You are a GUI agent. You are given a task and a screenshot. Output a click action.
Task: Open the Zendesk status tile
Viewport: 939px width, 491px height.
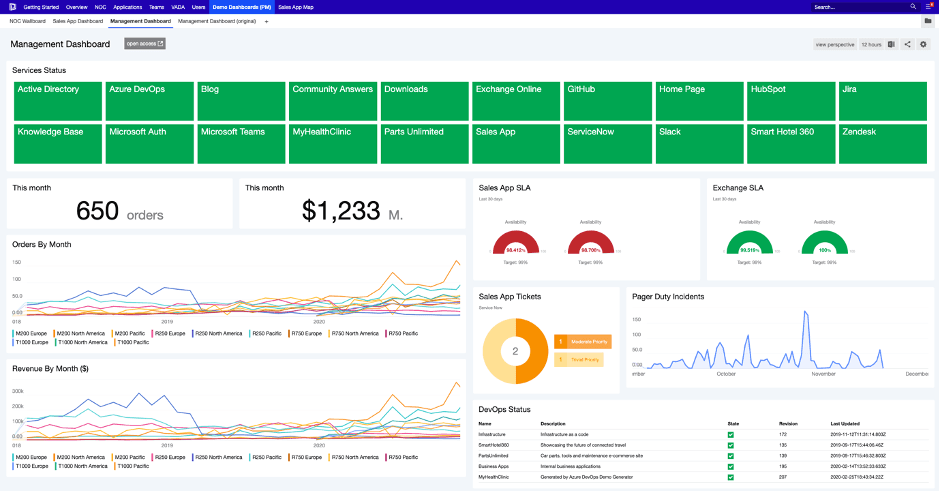[883, 144]
